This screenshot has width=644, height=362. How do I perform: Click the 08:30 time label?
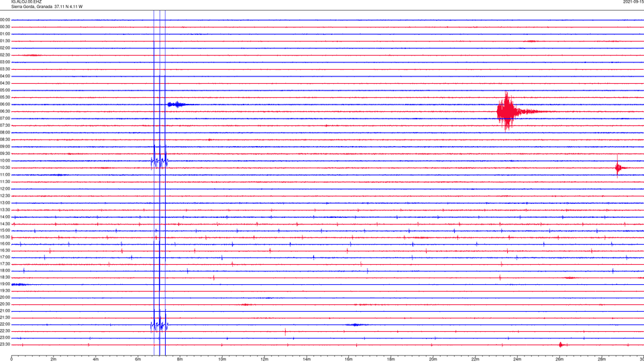pyautogui.click(x=5, y=139)
